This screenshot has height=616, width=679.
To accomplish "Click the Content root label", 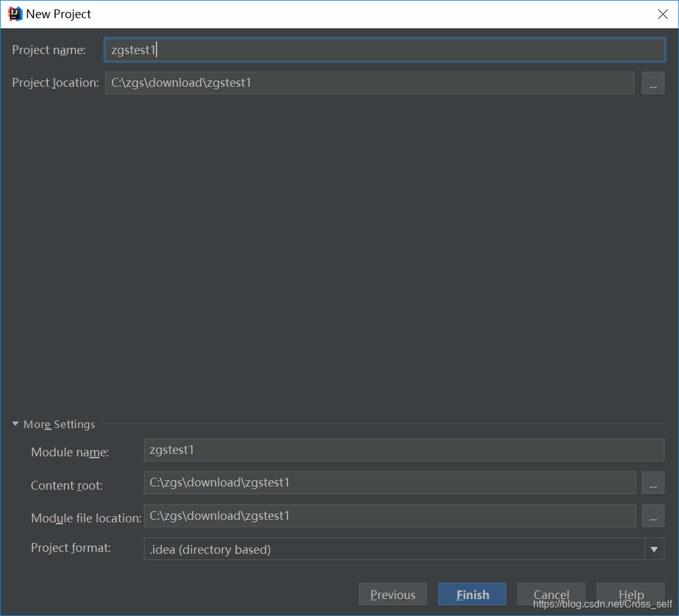I will coord(67,486).
